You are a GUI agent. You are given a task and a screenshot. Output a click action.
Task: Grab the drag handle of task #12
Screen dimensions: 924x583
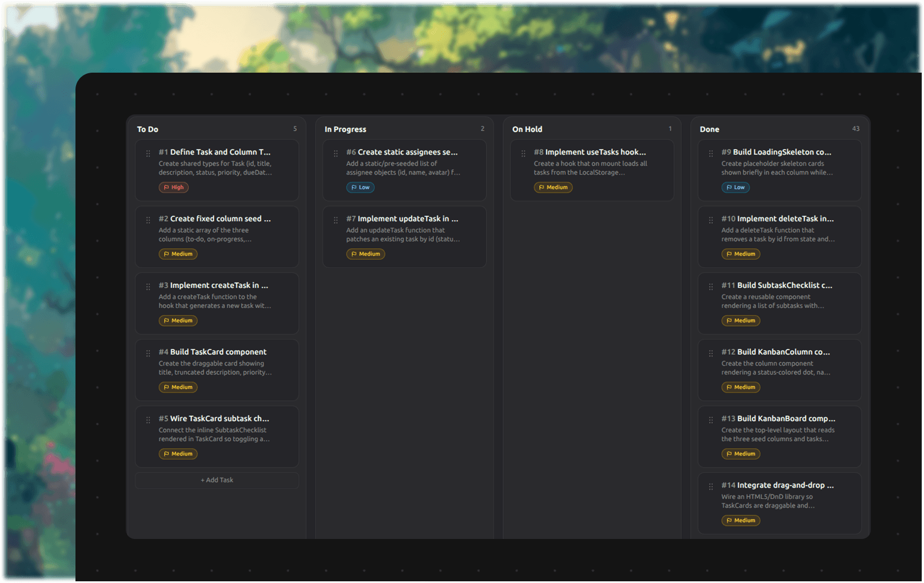(711, 354)
